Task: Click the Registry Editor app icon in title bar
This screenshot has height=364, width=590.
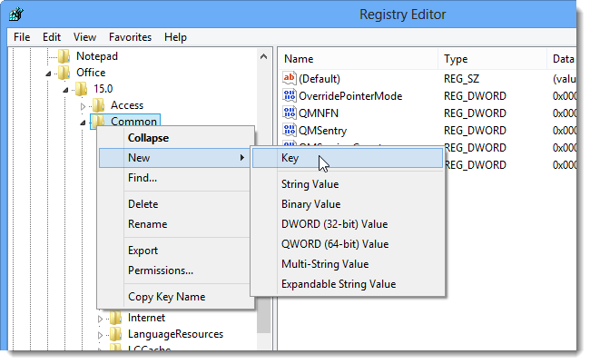Action: pyautogui.click(x=16, y=15)
